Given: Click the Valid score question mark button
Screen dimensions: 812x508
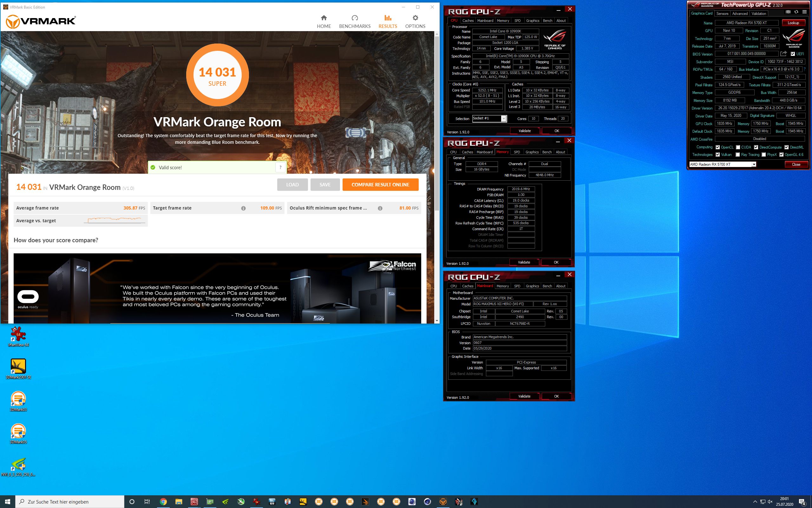Looking at the screenshot, I should [280, 167].
